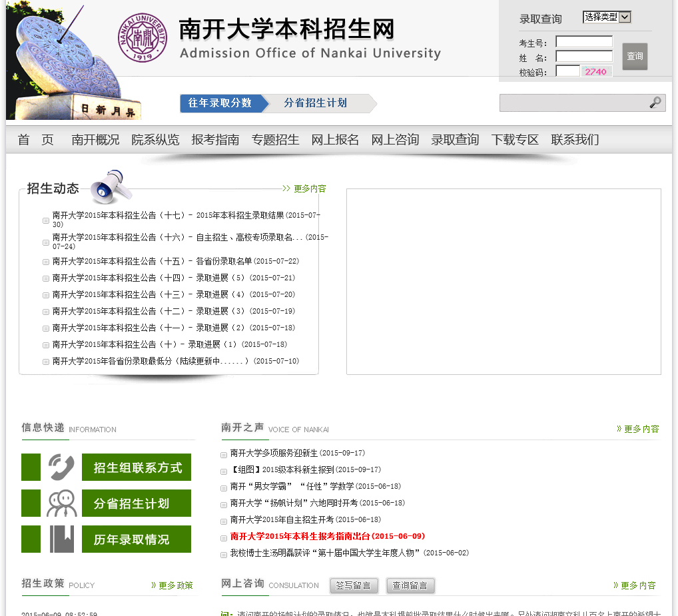Open 【组图】2015级本科新生报到 article

click(305, 469)
